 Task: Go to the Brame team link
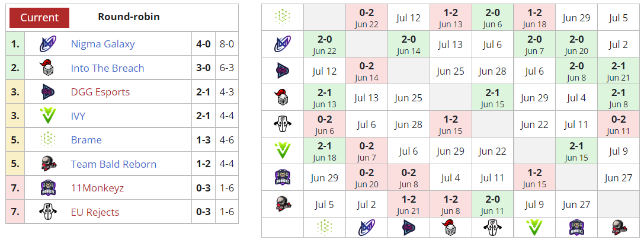point(86,140)
